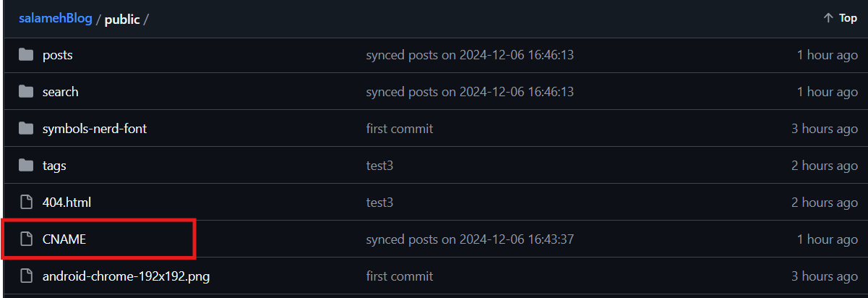The width and height of the screenshot is (868, 298).
Task: Open the android-chrome-192x192.png file
Action: [x=126, y=276]
